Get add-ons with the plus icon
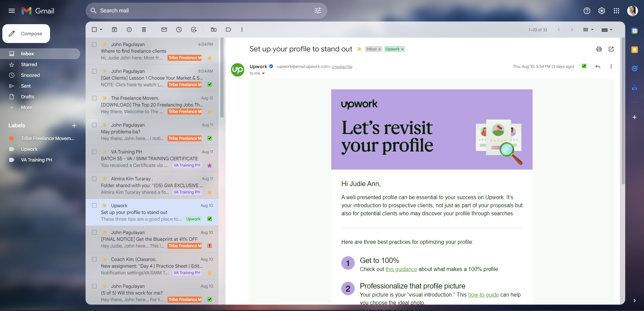Screen dimensions: 644x311 click(635, 117)
